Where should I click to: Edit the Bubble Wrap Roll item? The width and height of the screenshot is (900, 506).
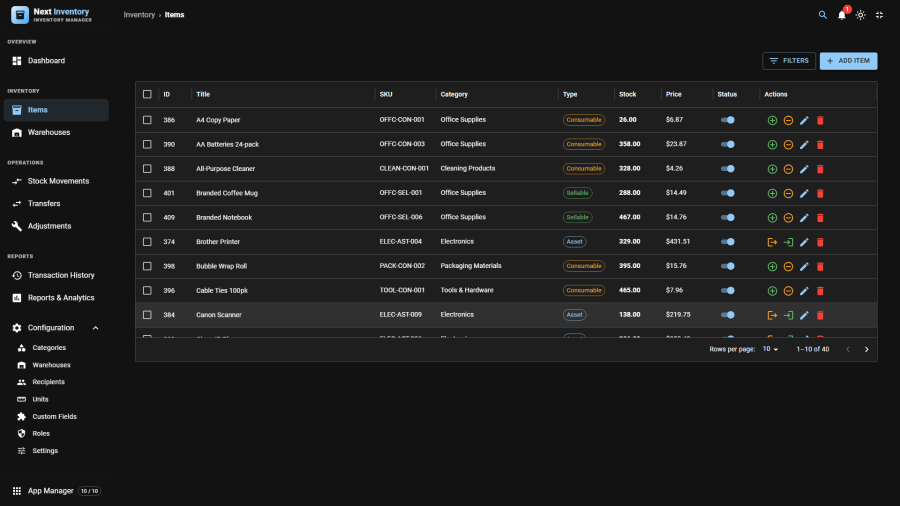[804, 267]
